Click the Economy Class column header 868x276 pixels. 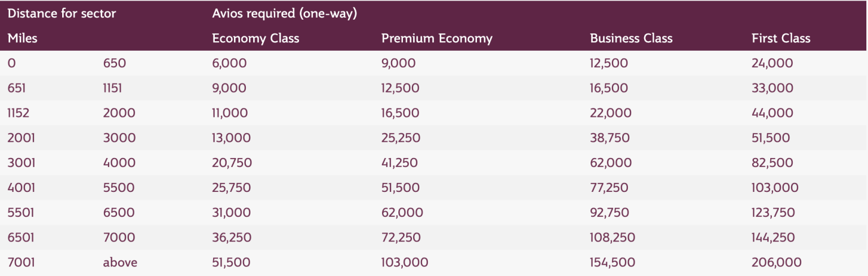point(255,38)
